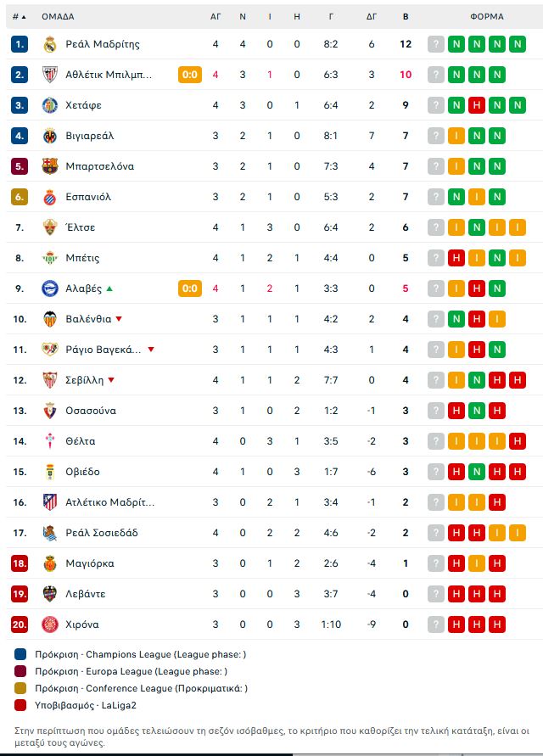Open the Χετάφε team link
543x756 pixels.
click(x=83, y=105)
